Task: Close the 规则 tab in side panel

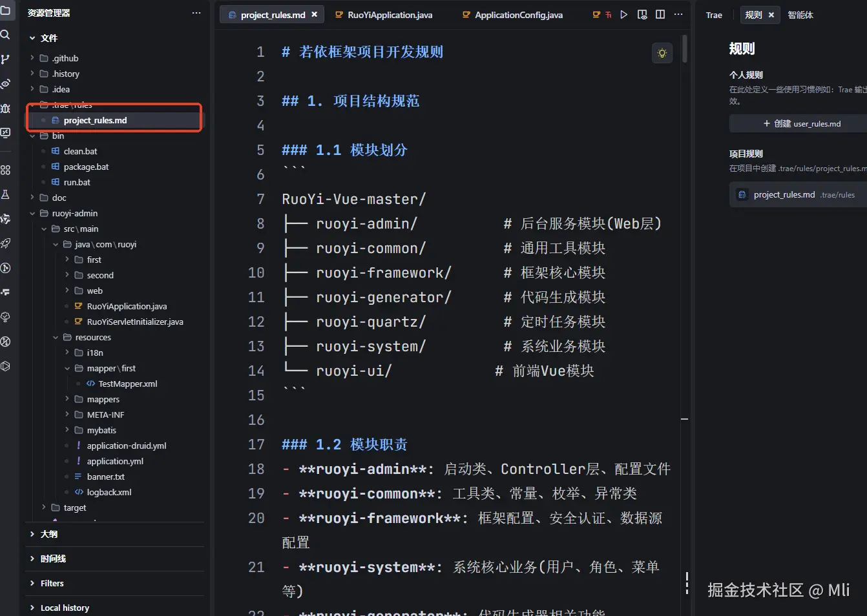Action: point(771,15)
